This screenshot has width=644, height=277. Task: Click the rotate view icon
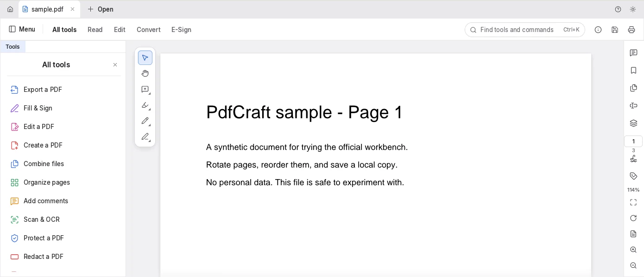tap(633, 218)
